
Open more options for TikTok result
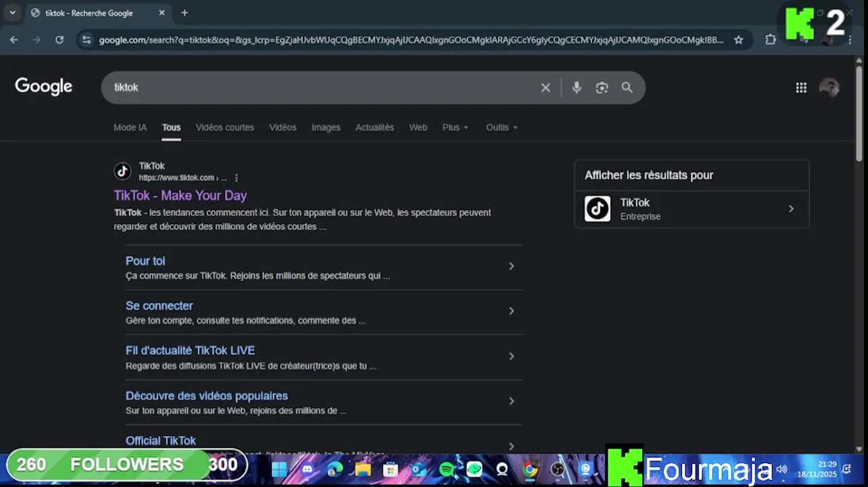(236, 178)
